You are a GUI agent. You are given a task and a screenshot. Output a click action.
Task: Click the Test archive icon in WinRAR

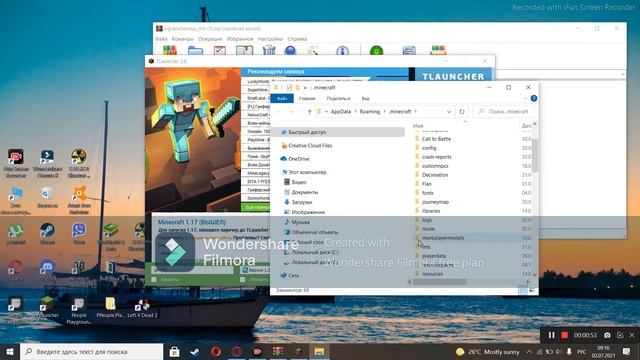pos(220,50)
